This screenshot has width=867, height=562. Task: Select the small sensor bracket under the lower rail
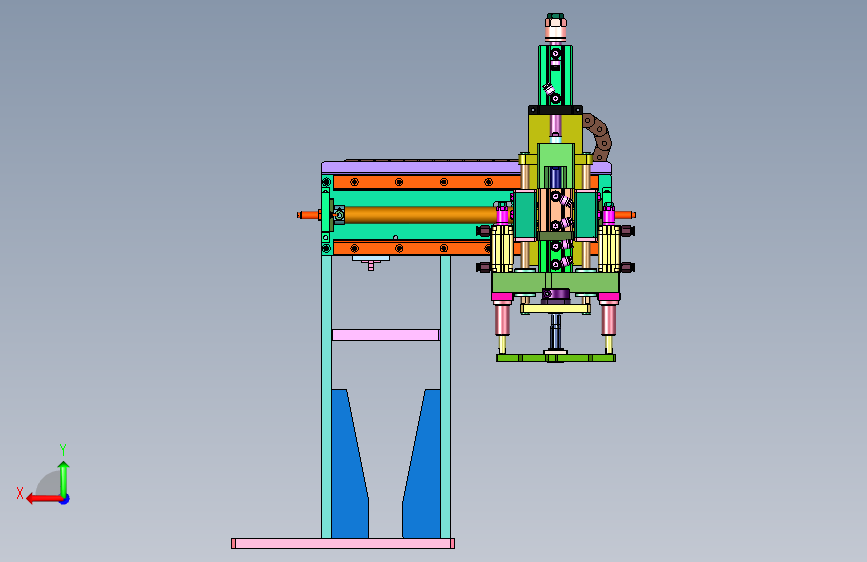click(x=370, y=261)
